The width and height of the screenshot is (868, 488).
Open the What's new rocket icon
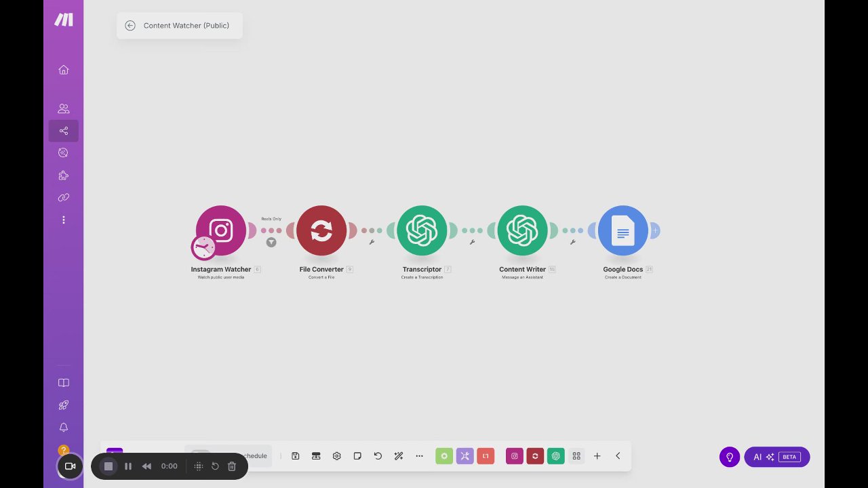pyautogui.click(x=64, y=405)
